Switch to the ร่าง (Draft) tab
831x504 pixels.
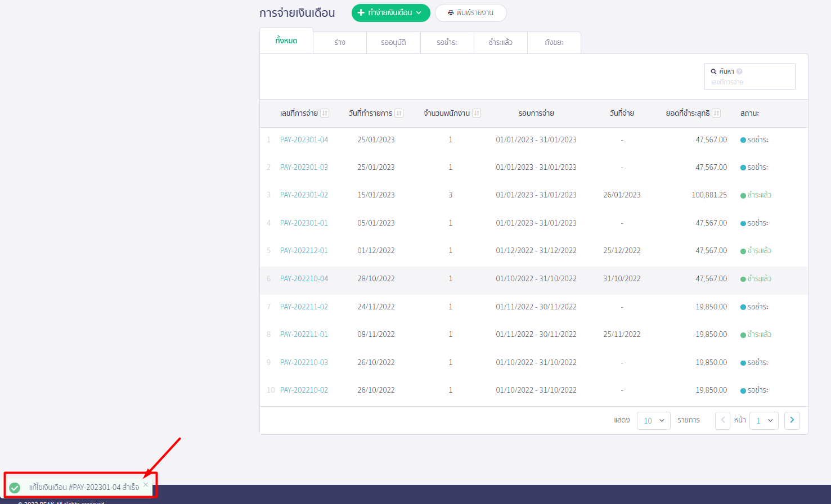(x=339, y=43)
